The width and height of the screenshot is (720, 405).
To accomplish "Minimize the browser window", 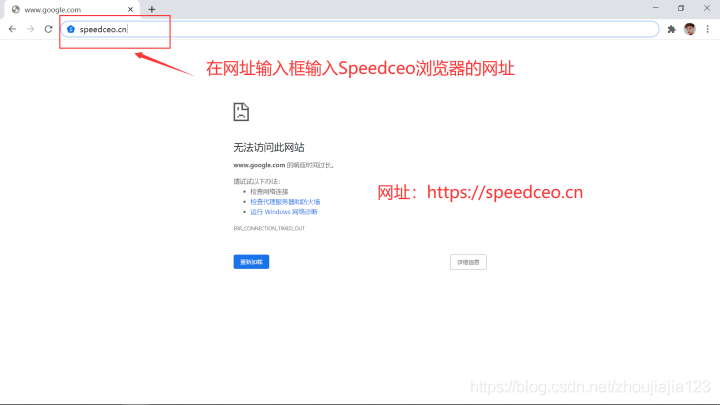I will pos(656,8).
